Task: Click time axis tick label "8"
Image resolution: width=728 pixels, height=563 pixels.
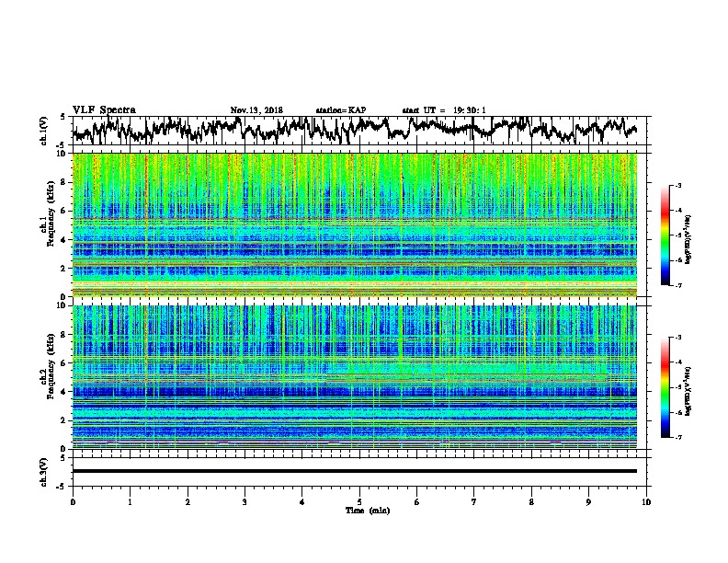Action: (531, 502)
